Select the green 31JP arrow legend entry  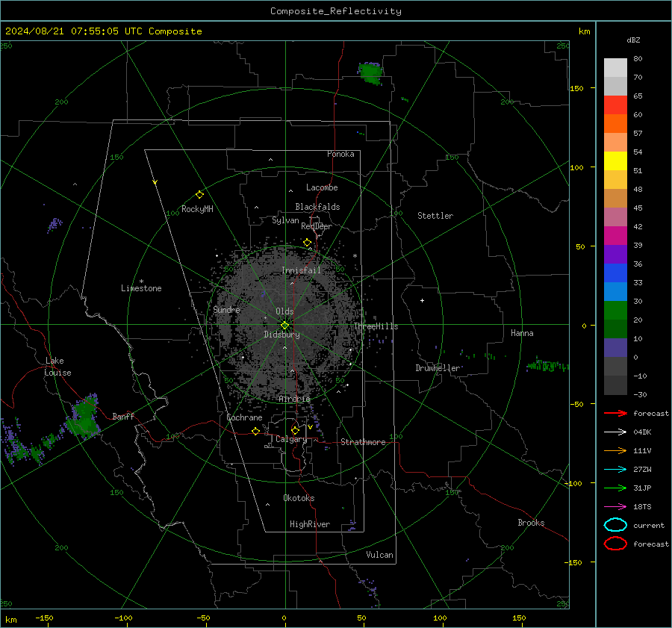(x=615, y=488)
